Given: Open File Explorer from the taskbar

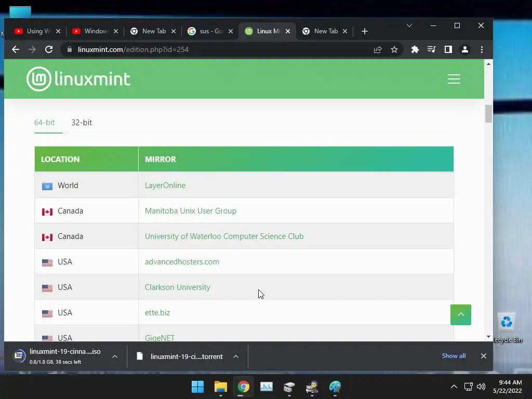Looking at the screenshot, I should point(220,387).
